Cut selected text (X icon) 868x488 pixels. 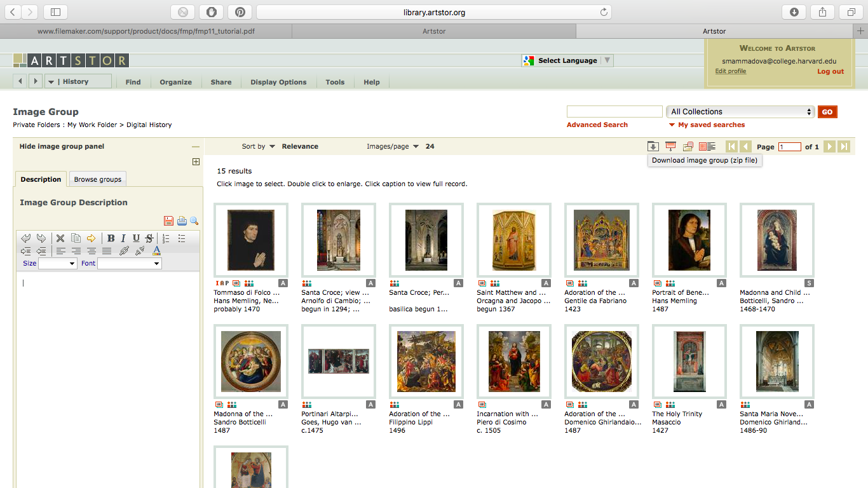coord(60,238)
